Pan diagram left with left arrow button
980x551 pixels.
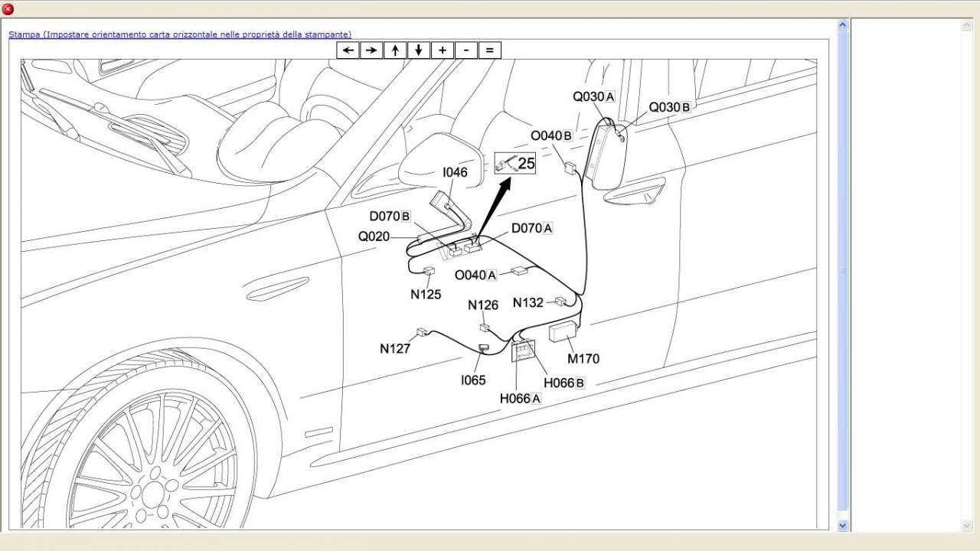(348, 51)
